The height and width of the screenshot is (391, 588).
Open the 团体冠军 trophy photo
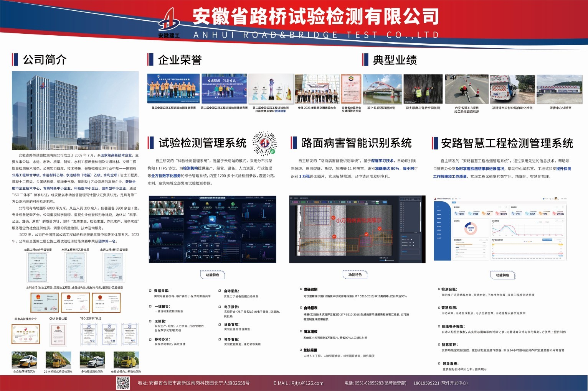271,89
